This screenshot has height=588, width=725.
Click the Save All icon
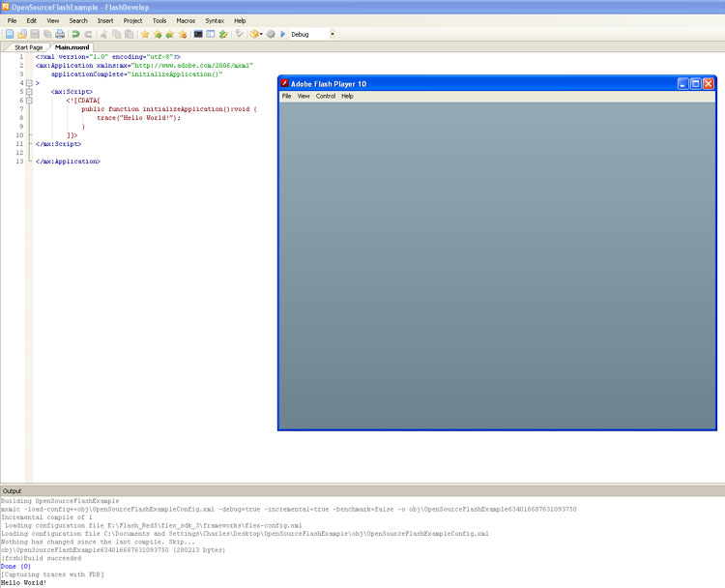pyautogui.click(x=47, y=34)
